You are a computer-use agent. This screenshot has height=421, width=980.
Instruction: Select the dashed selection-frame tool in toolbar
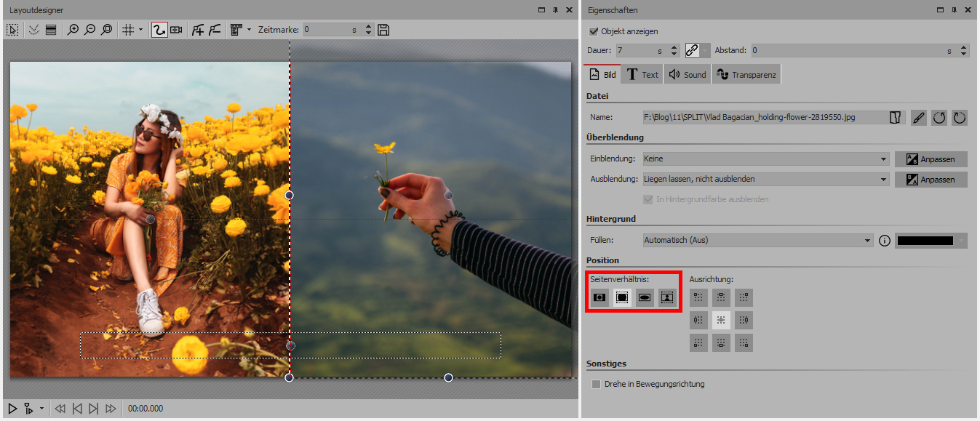pyautogui.click(x=12, y=30)
